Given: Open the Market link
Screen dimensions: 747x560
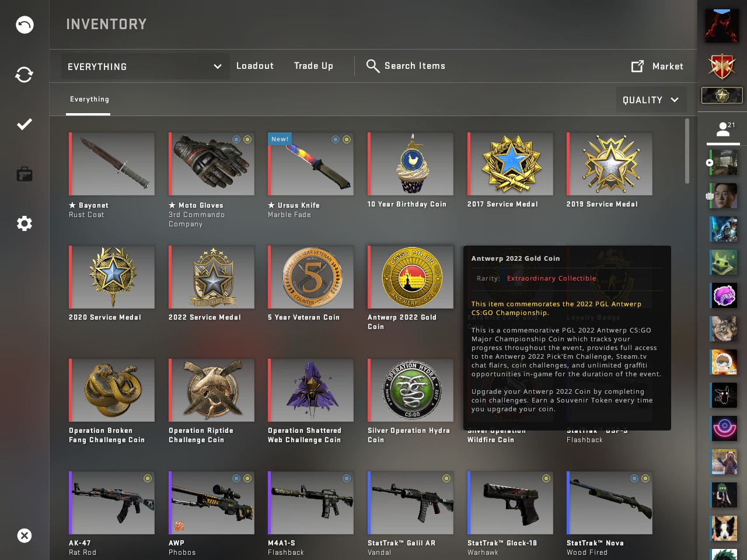Looking at the screenshot, I should (657, 66).
